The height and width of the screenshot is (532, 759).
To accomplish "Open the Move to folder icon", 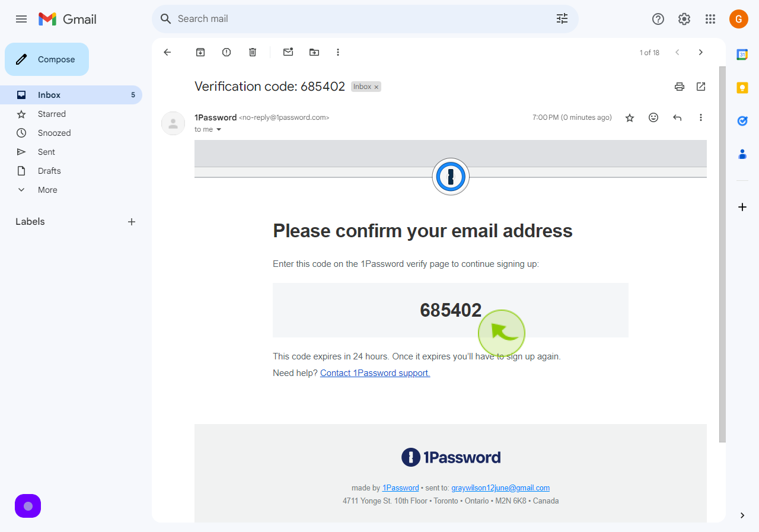I will (314, 52).
